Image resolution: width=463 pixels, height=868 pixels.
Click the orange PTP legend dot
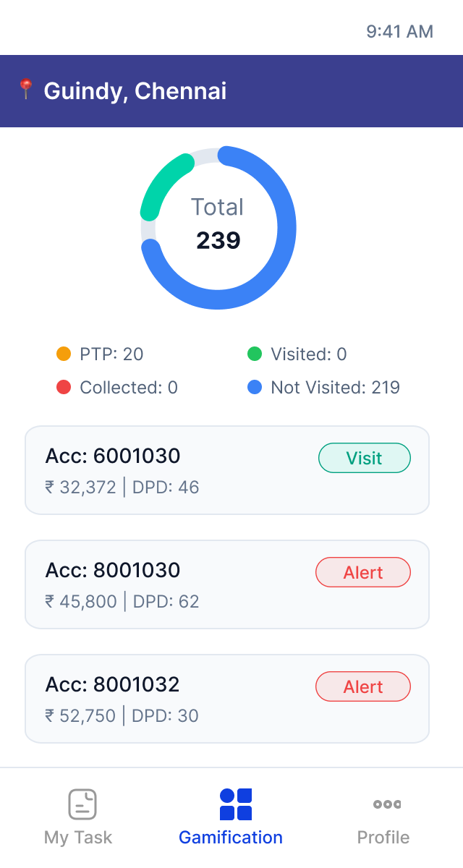click(x=64, y=354)
